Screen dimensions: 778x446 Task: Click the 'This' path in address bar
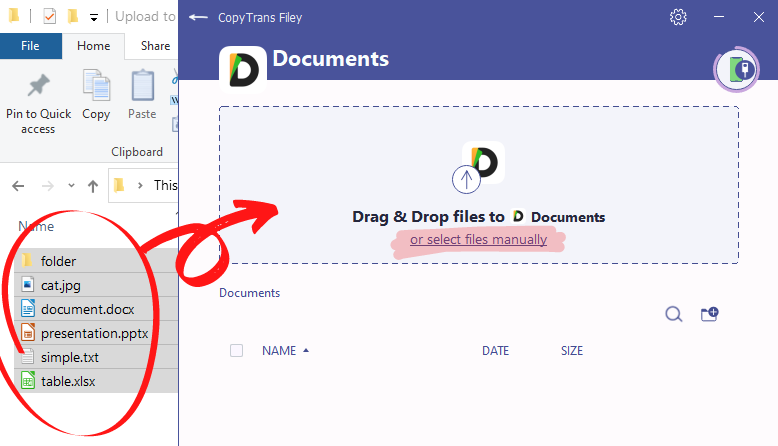(x=165, y=186)
